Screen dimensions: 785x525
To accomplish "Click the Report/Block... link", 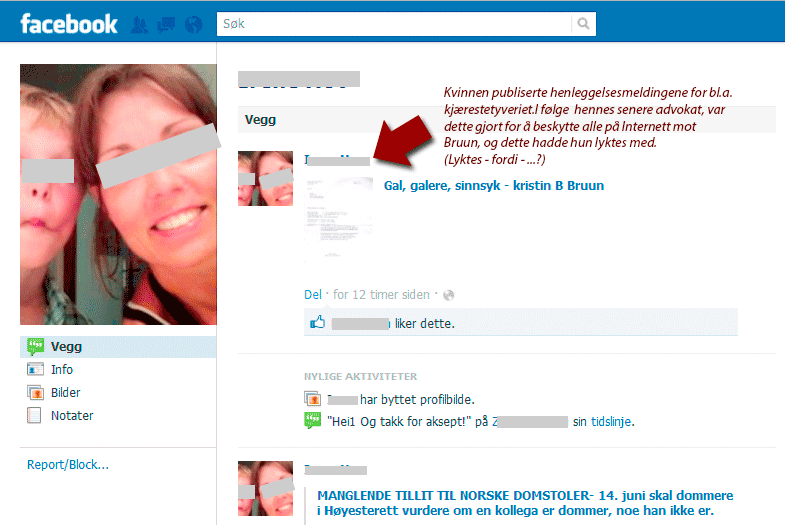I will point(68,464).
